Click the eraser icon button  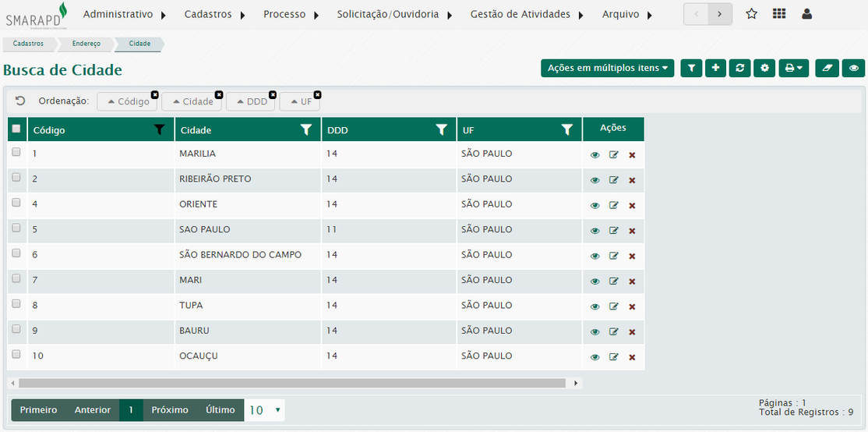pos(827,69)
